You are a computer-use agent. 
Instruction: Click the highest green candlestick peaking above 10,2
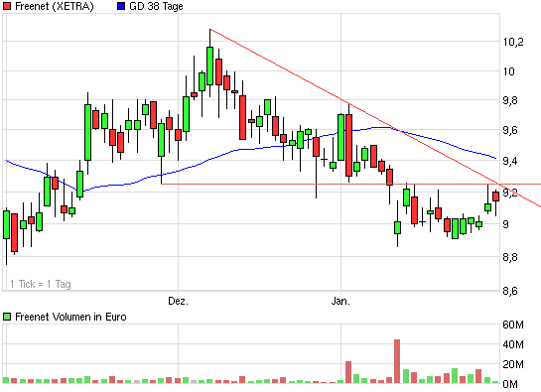[209, 65]
